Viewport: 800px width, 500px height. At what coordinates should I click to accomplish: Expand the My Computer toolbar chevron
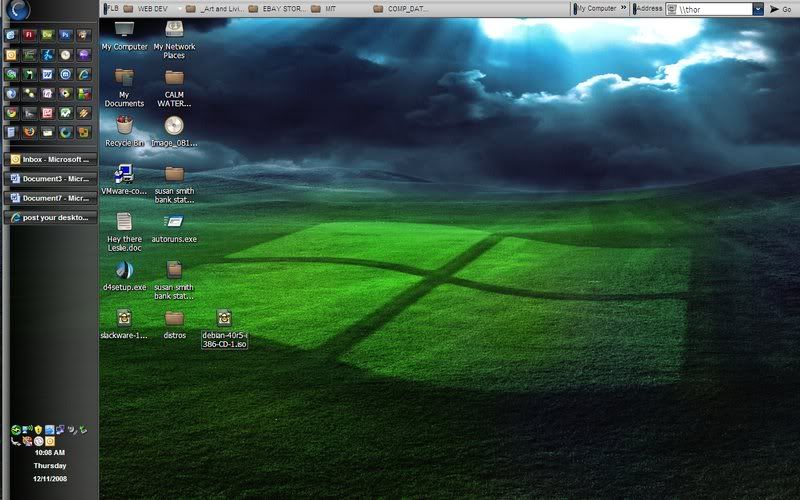(624, 8)
